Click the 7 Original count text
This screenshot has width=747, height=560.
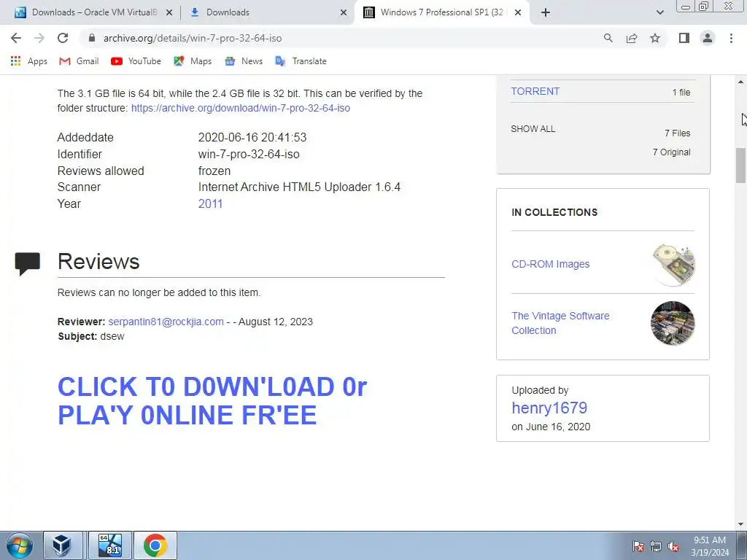coord(672,152)
